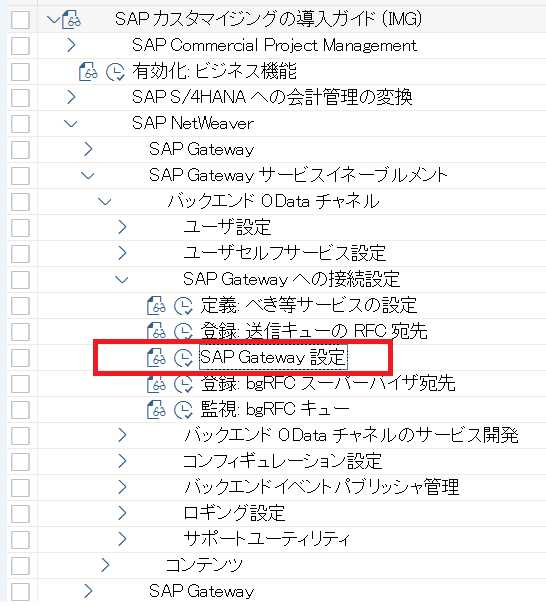Click the documentation icon on the IMG root node
The height and width of the screenshot is (606, 546).
[71, 19]
